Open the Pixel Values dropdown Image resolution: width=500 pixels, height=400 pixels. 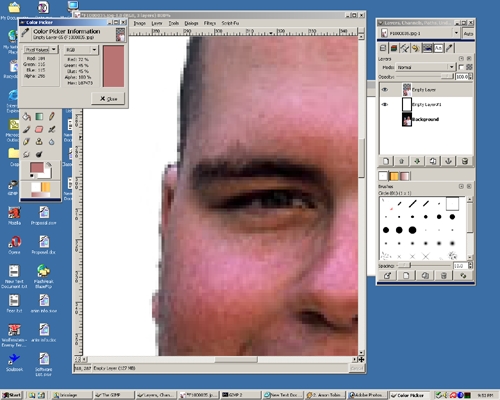coord(41,50)
